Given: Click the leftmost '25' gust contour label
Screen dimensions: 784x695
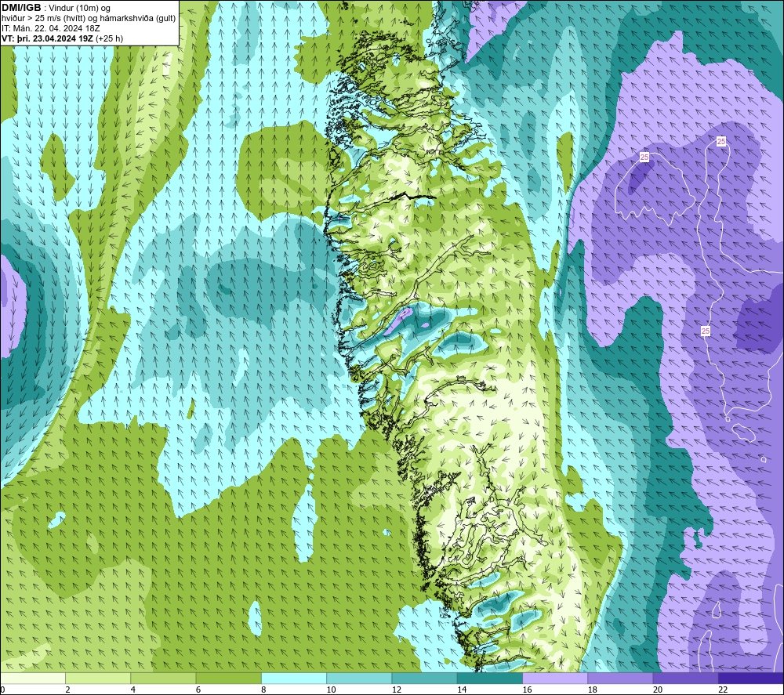Looking at the screenshot, I should tap(644, 157).
